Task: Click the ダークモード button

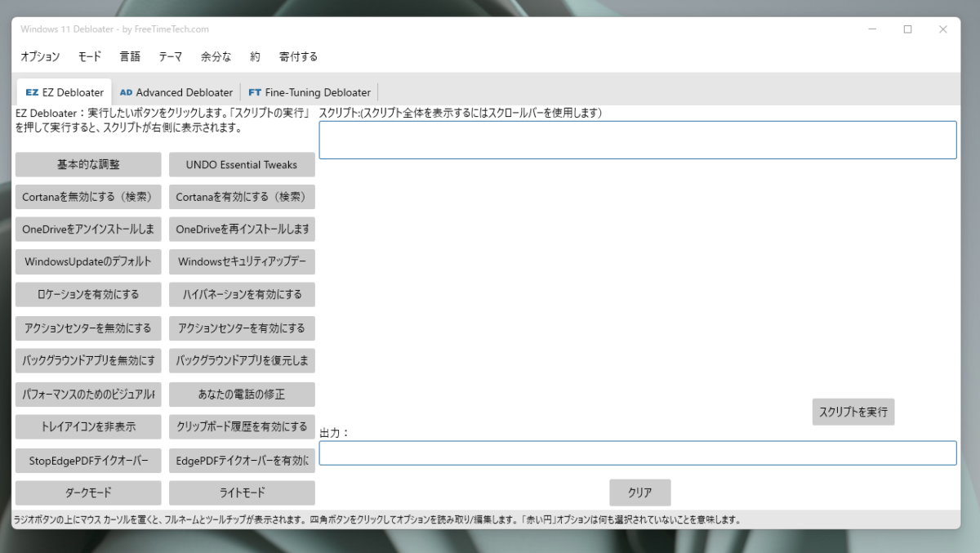Action: pyautogui.click(x=88, y=493)
